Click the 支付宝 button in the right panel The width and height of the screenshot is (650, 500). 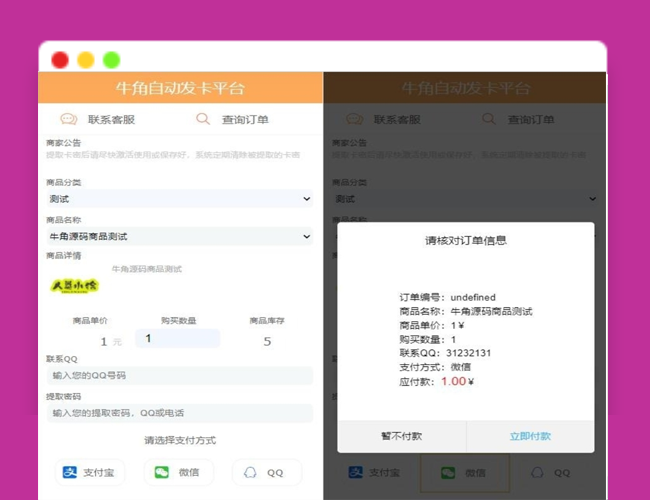click(374, 473)
